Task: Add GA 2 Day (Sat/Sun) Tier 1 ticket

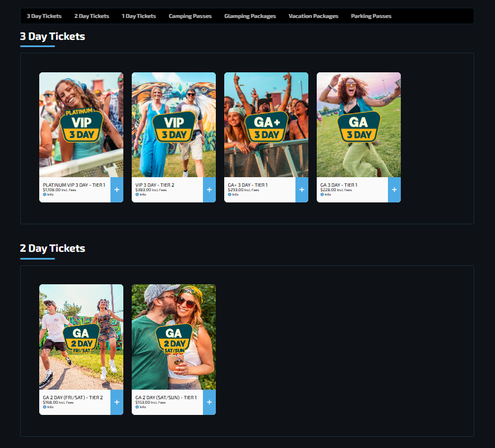Action: click(209, 402)
